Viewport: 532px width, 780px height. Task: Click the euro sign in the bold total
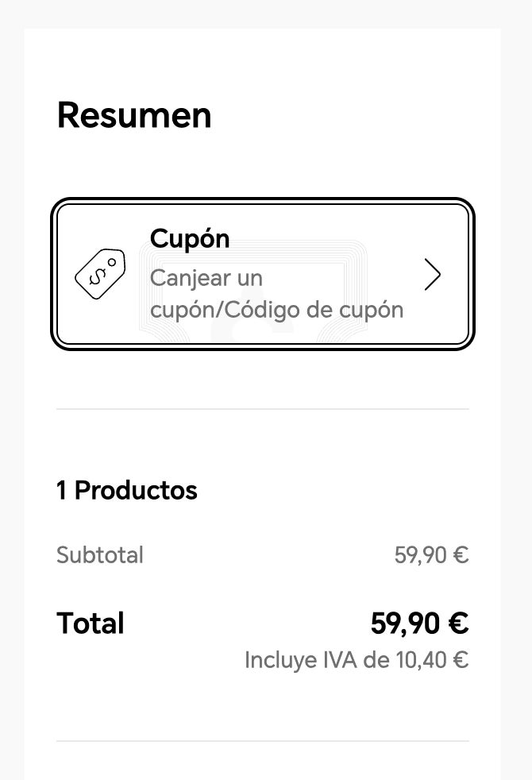click(x=458, y=624)
